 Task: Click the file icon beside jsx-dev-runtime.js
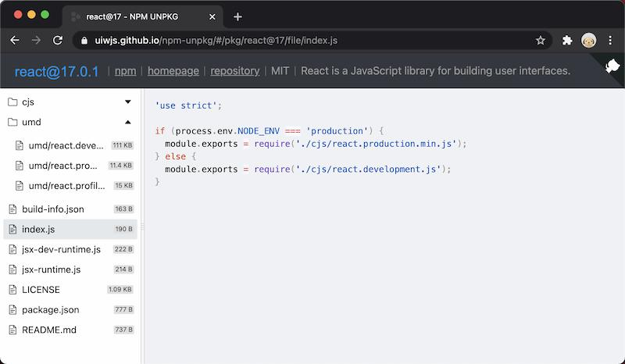tap(12, 250)
